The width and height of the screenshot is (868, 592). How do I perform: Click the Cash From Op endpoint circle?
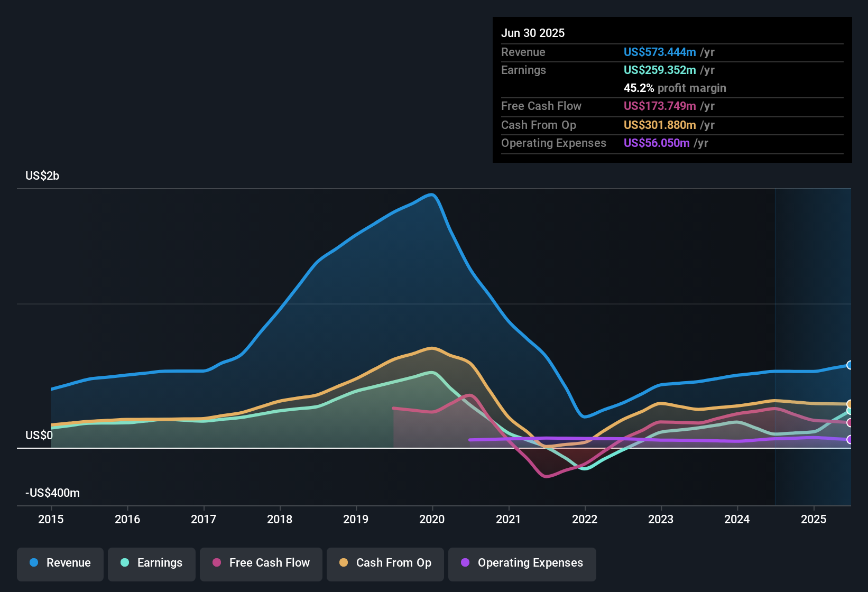click(x=850, y=404)
